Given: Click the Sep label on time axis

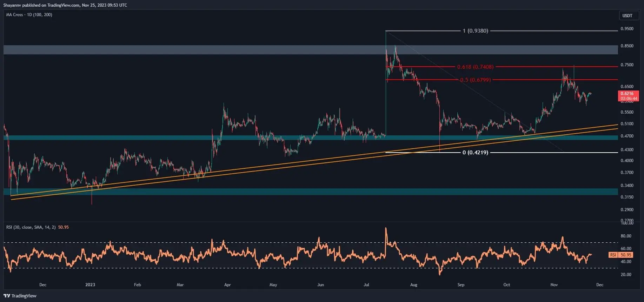Looking at the screenshot, I should pyautogui.click(x=461, y=285).
